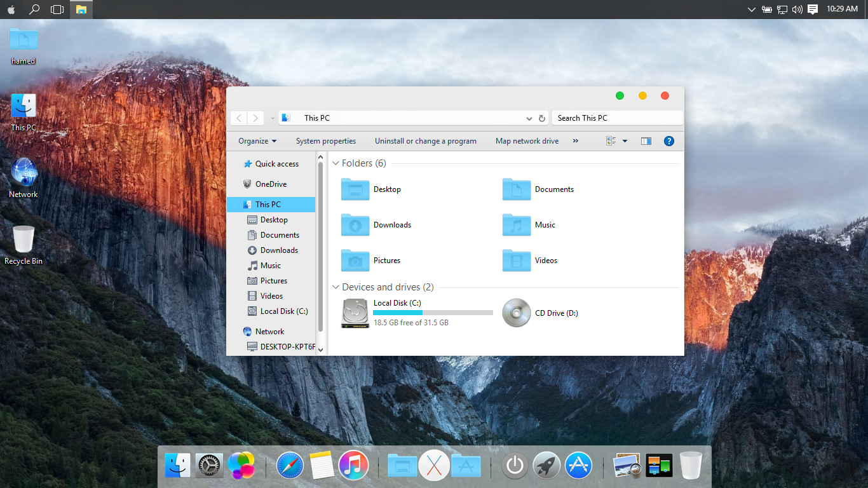The image size is (868, 488).
Task: Open the App Store dock icon
Action: (x=578, y=466)
